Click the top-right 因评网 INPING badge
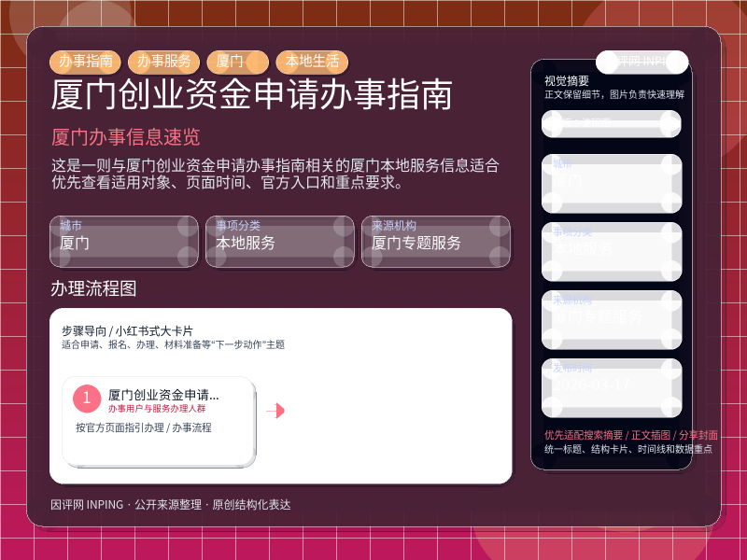Image resolution: width=747 pixels, height=560 pixels. pos(641,62)
